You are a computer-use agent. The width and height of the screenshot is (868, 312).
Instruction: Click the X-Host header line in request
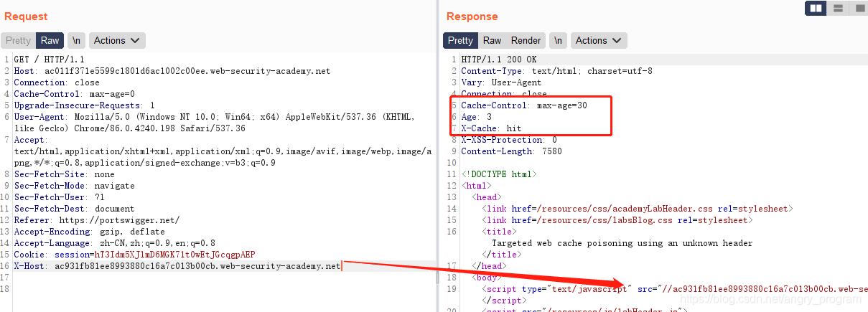177,266
